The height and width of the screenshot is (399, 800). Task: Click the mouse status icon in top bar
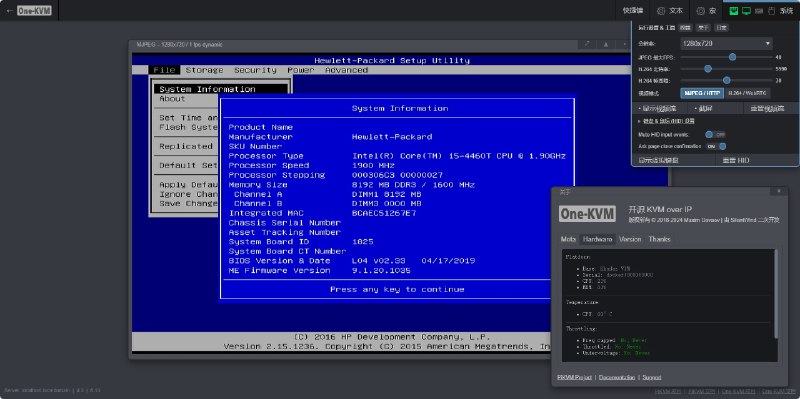point(771,11)
